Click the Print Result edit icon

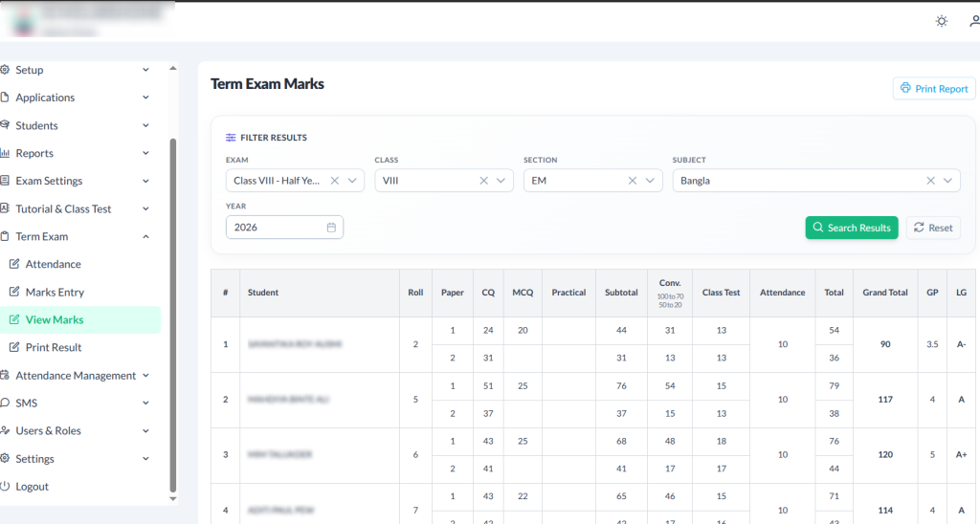(x=14, y=347)
